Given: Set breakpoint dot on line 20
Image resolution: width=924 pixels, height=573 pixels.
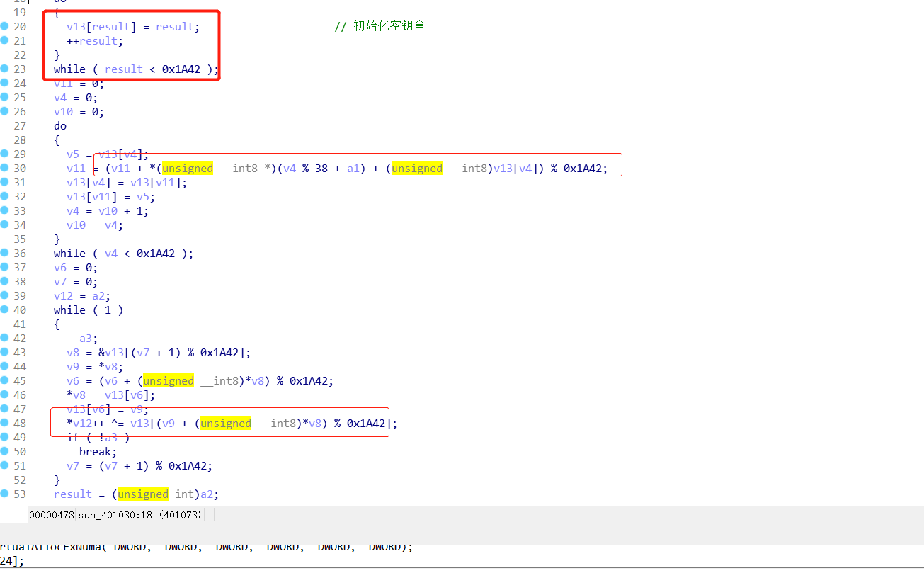Looking at the screenshot, I should 4,26.
